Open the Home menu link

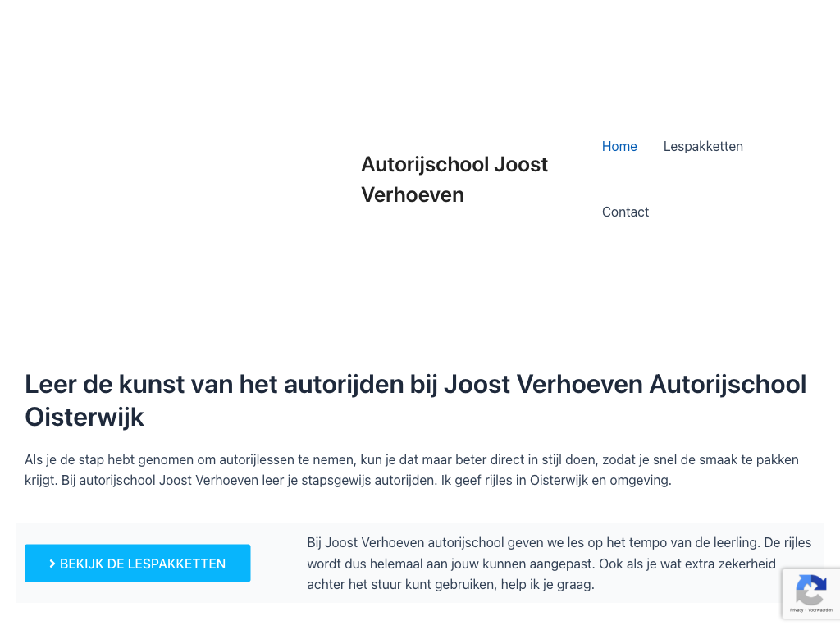point(619,146)
